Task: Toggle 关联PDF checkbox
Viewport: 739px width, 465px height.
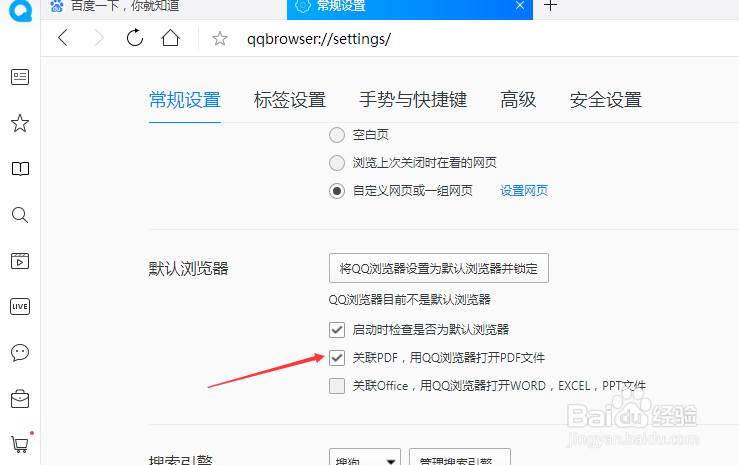Action: click(x=337, y=358)
